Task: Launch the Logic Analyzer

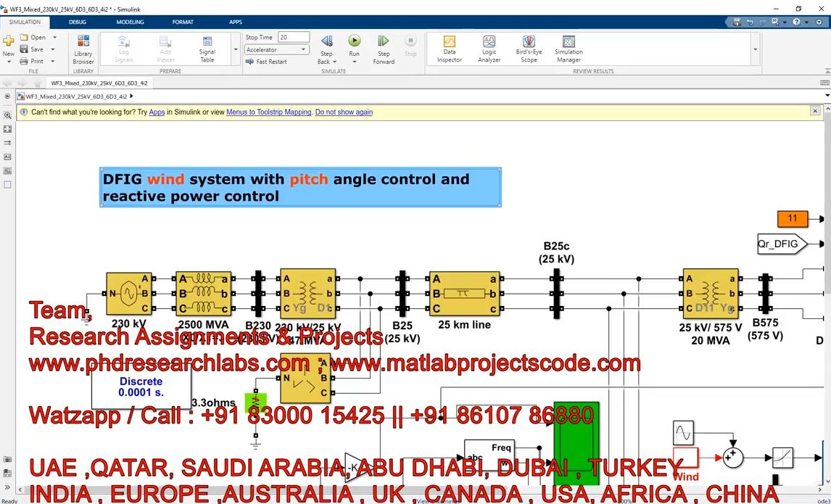Action: pyautogui.click(x=489, y=49)
